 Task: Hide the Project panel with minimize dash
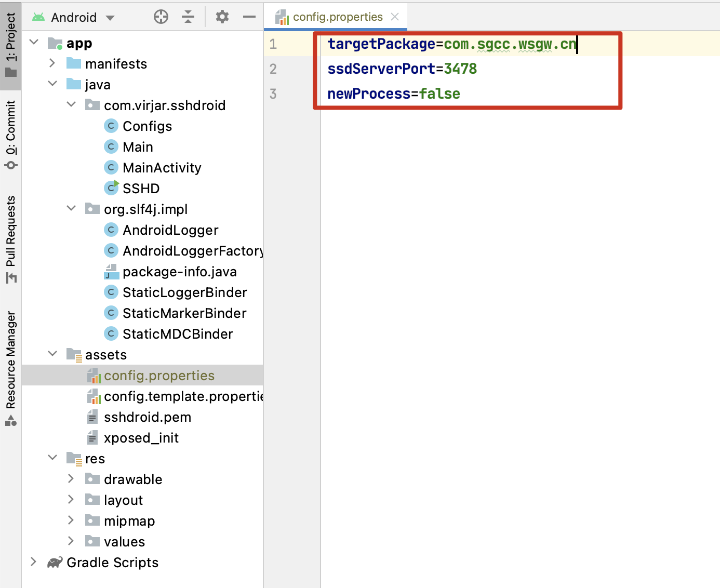coord(249,17)
